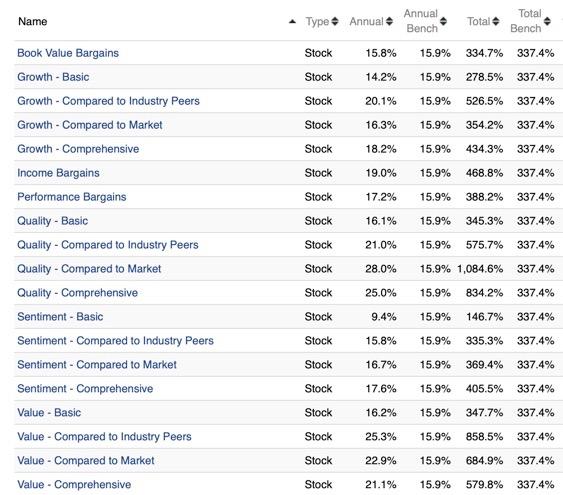Sort table by Name column header
Viewport: 563px width, 495px height.
coord(33,22)
